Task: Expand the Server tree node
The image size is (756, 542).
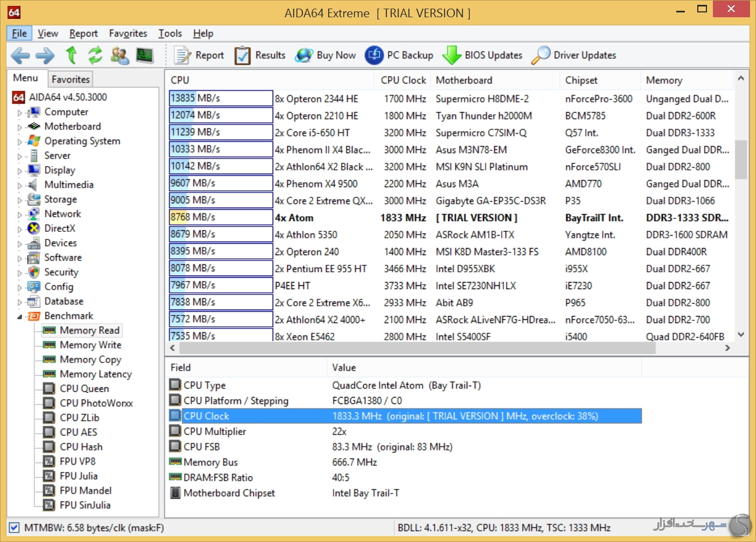Action: (x=20, y=156)
